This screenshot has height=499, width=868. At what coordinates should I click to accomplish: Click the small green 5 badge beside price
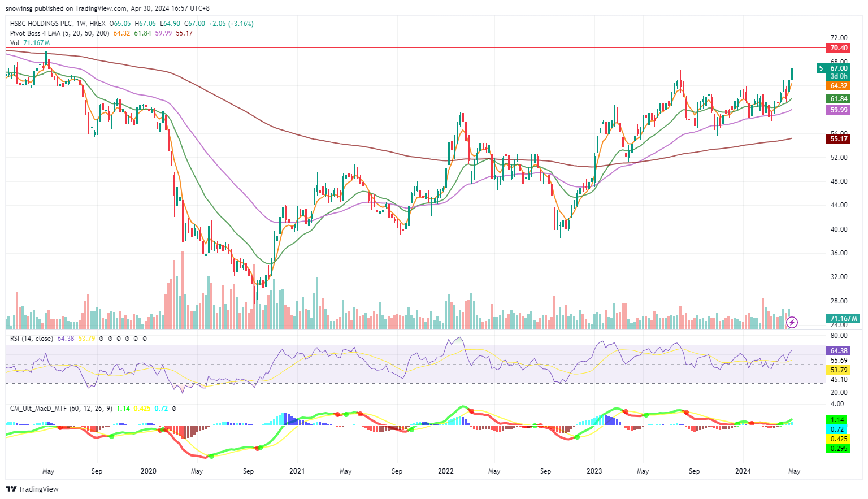[821, 68]
